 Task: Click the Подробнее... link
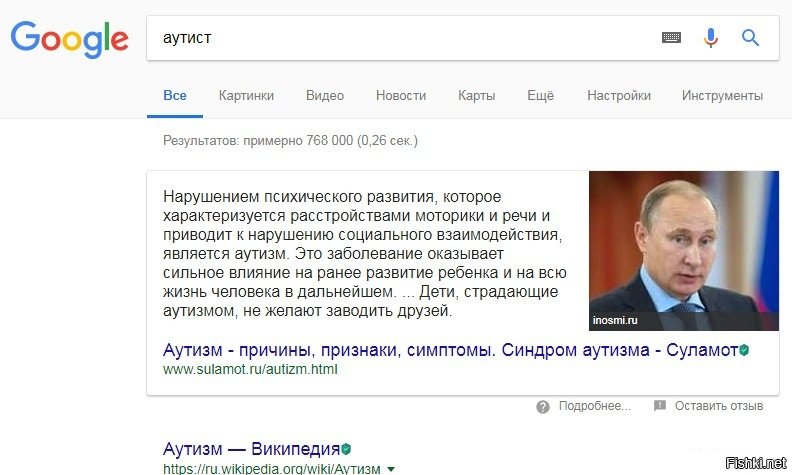click(x=595, y=406)
